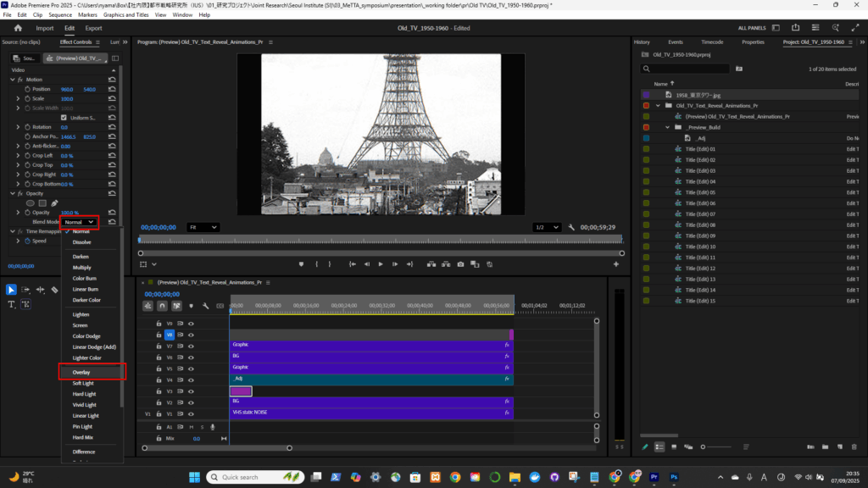The width and height of the screenshot is (868, 488).
Task: Open the Sequence menu
Action: [60, 15]
